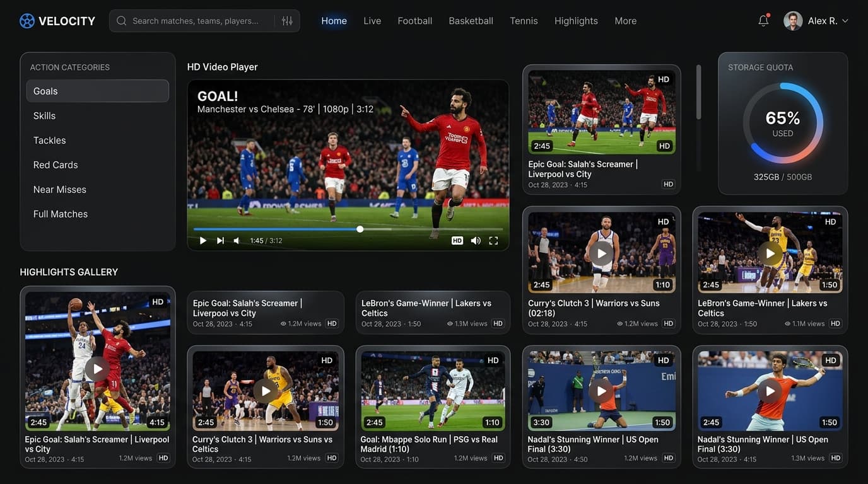
Task: Play Mbappe Solo Run video
Action: [x=433, y=391]
